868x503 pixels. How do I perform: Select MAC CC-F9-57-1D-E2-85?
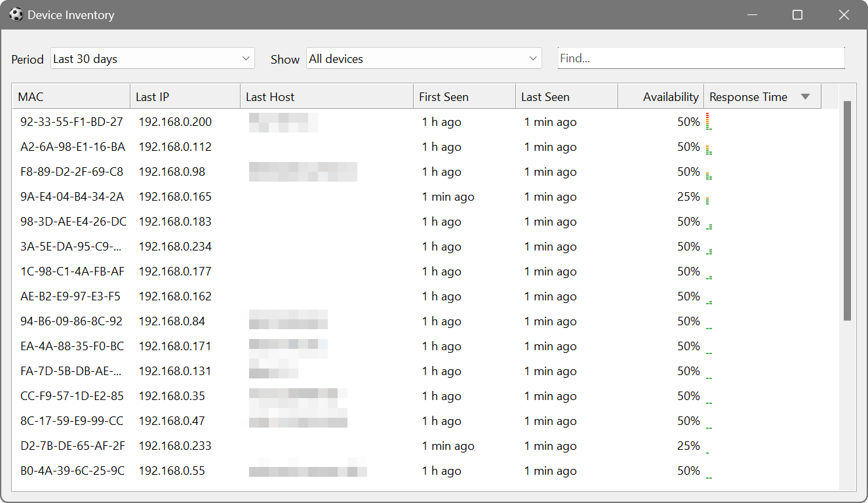coord(71,396)
